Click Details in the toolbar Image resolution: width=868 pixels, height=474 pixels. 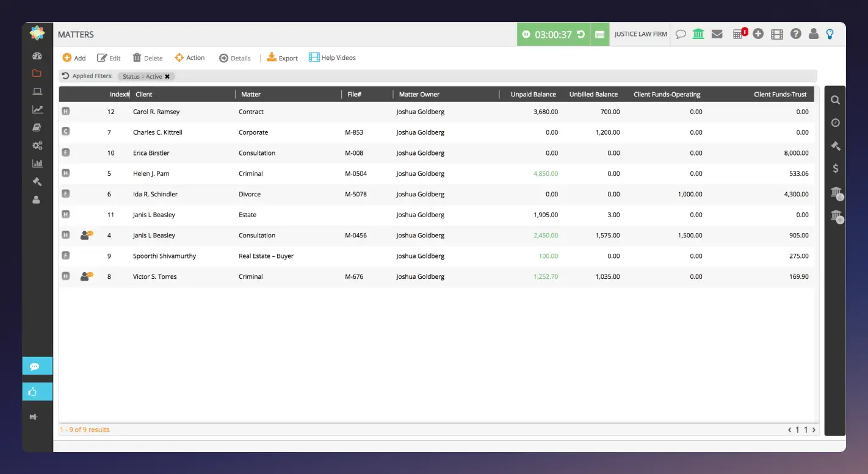pyautogui.click(x=236, y=57)
